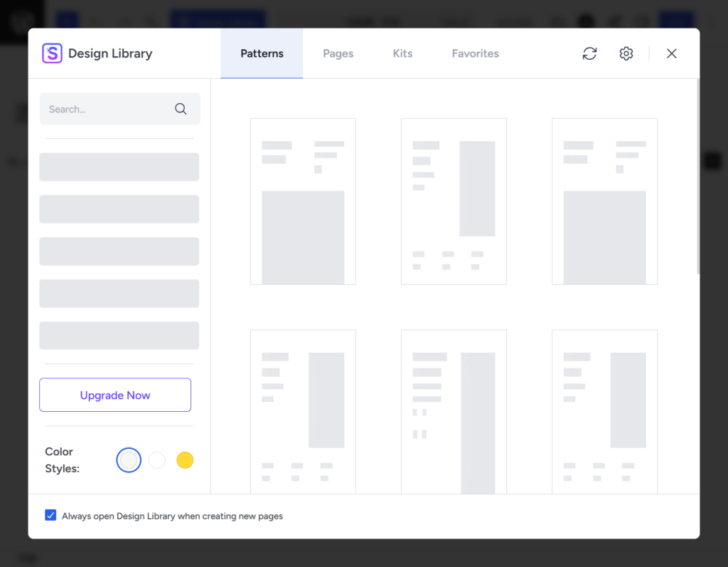This screenshot has width=728, height=567.
Task: Select the Patterns tab
Action: 262,53
